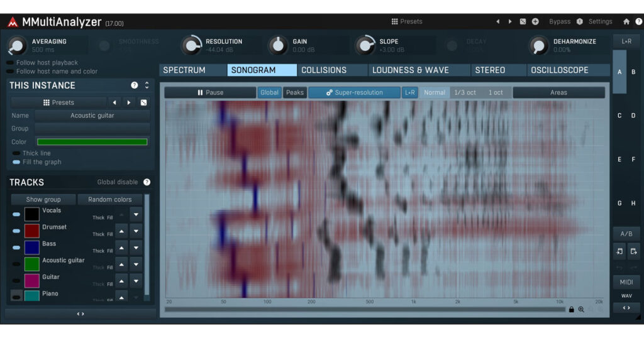644x338 pixels.
Task: Click the Random colors button
Action: pos(110,199)
